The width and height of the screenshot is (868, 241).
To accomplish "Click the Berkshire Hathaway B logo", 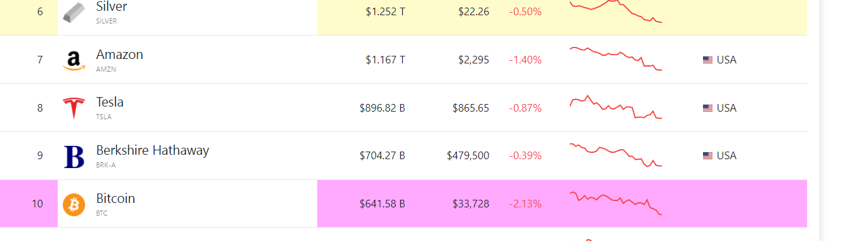I will click(74, 157).
